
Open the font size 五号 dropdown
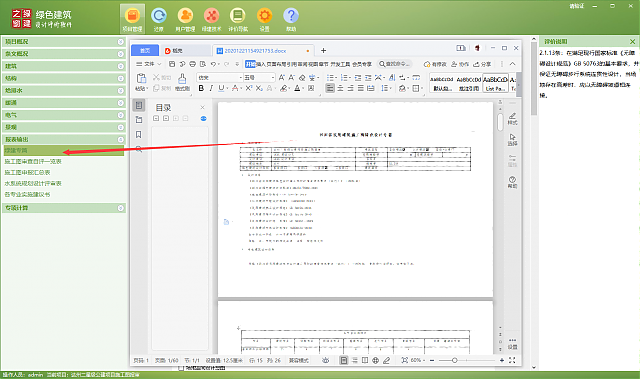(273, 77)
